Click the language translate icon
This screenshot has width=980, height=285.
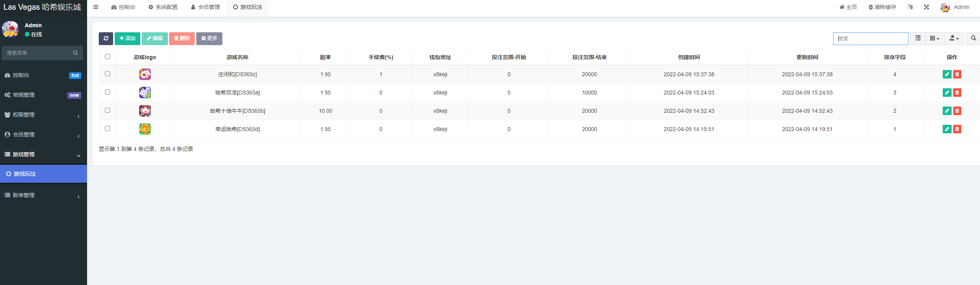pos(910,7)
